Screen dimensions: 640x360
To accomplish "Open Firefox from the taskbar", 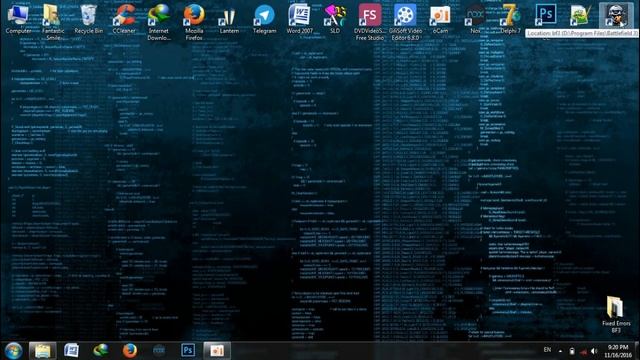I will coord(130,351).
